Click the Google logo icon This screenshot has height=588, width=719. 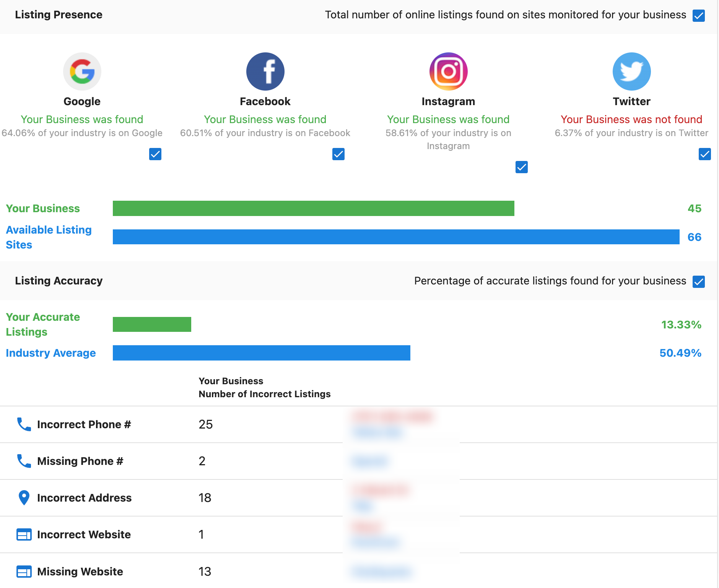point(82,71)
